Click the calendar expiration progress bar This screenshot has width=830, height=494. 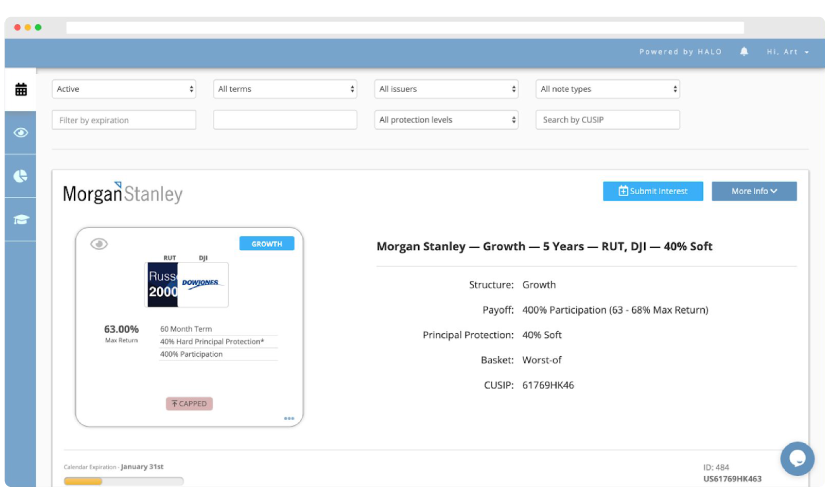tap(123, 481)
